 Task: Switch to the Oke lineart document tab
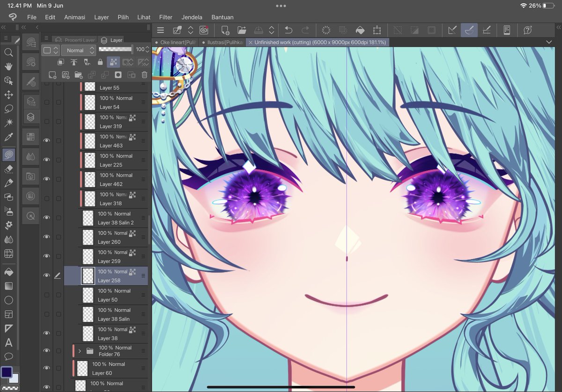pyautogui.click(x=178, y=42)
